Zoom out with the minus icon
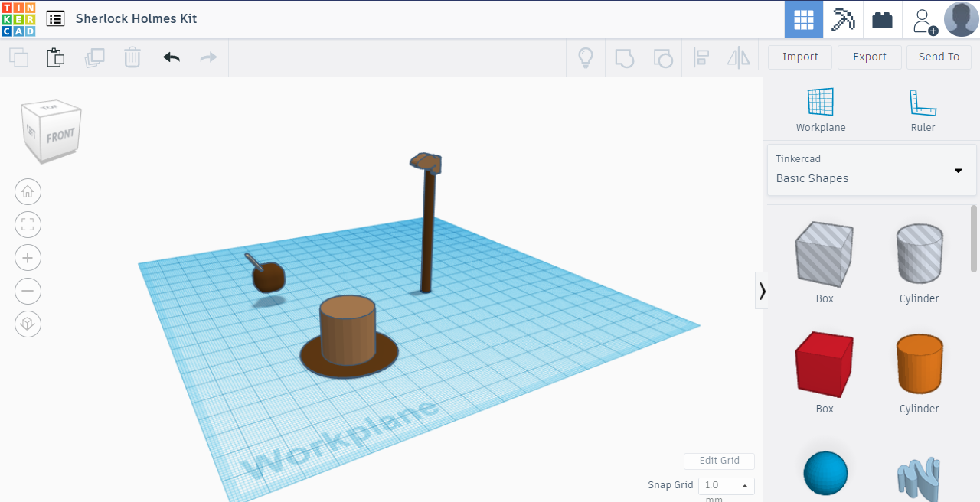This screenshot has width=980, height=502. pyautogui.click(x=28, y=291)
